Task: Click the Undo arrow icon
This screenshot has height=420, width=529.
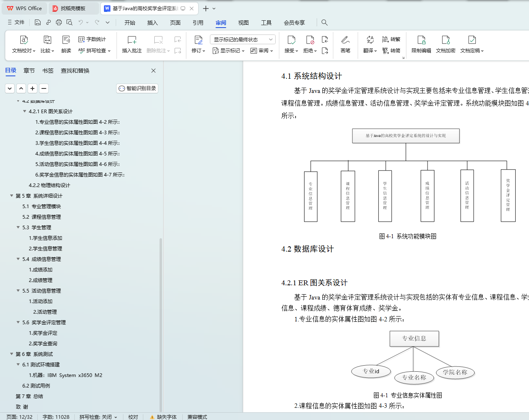Action: 81,22
